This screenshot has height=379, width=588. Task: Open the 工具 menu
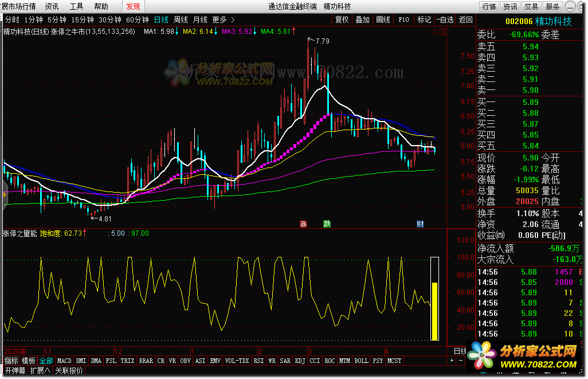76,6
